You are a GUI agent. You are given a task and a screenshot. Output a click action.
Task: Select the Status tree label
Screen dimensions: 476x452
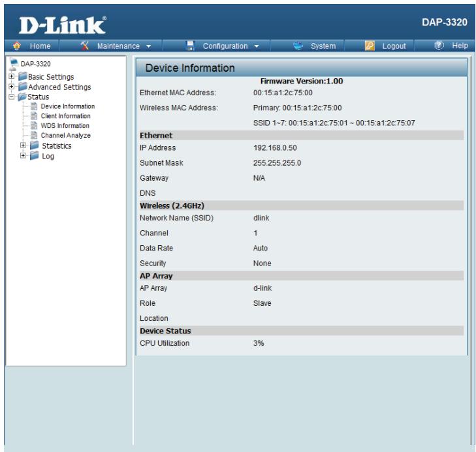click(x=39, y=97)
